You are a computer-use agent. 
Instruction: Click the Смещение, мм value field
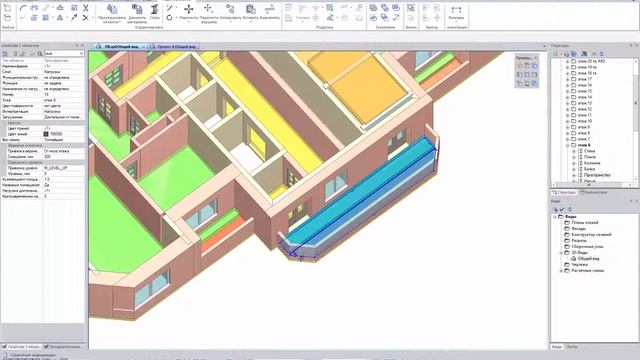point(63,156)
